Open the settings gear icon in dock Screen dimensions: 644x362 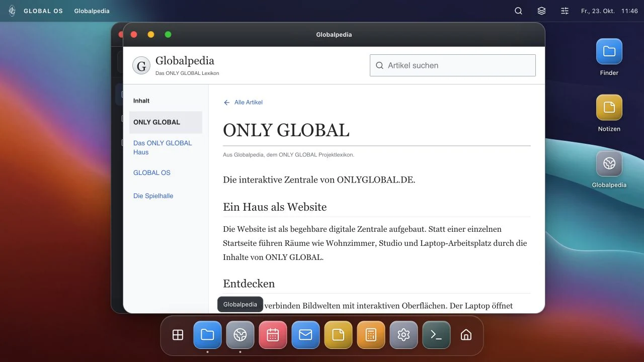pos(404,335)
